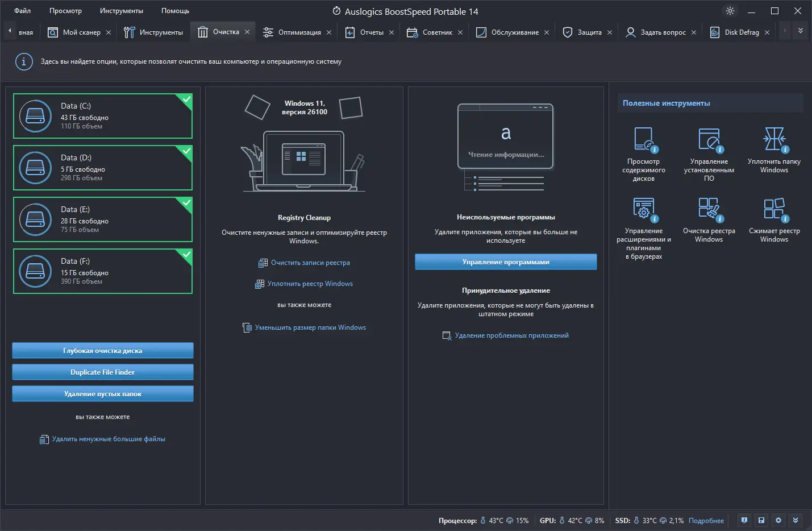Viewport: 812px width, 531px height.
Task: Click the Глубокая очистка диска button
Action: click(103, 351)
